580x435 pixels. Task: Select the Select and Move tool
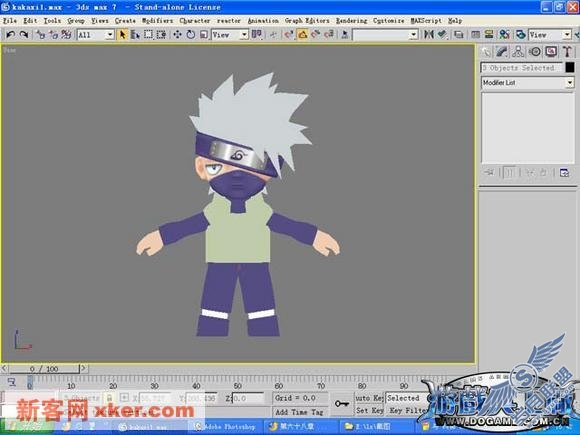tap(178, 35)
